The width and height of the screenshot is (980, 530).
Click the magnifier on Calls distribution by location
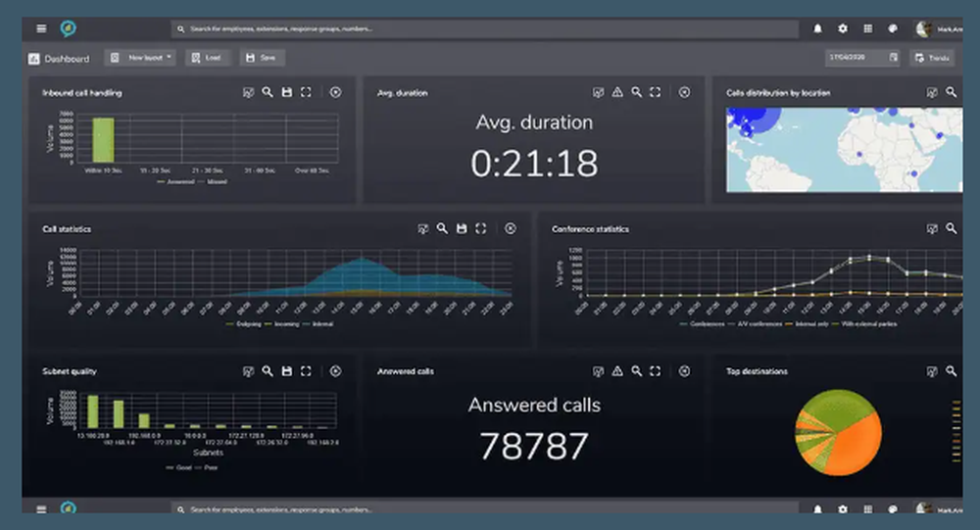point(952,92)
